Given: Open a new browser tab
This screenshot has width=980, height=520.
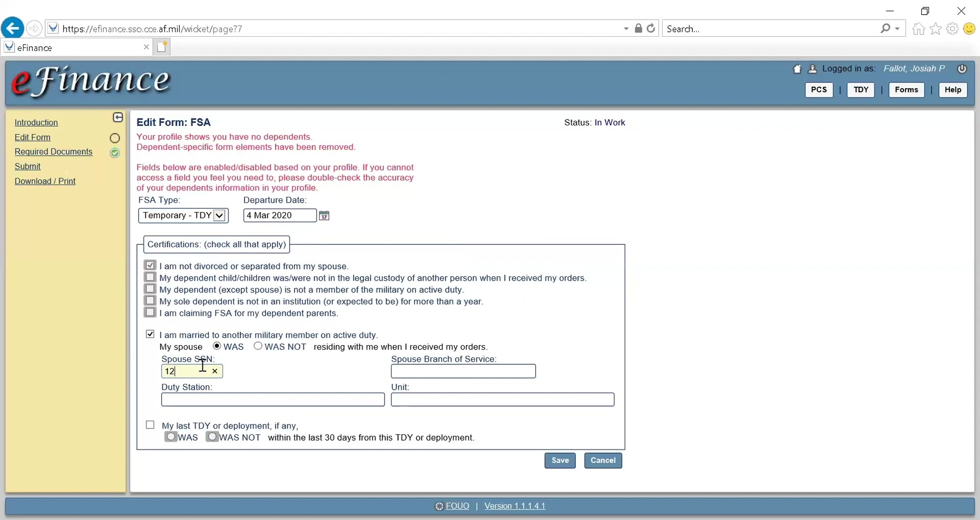Looking at the screenshot, I should coord(162,47).
